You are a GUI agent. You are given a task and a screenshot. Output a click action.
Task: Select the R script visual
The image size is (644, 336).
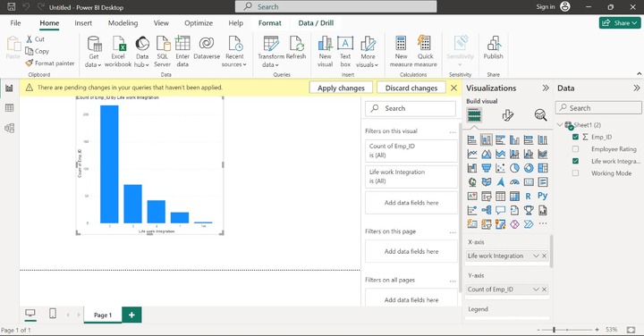tap(529, 196)
